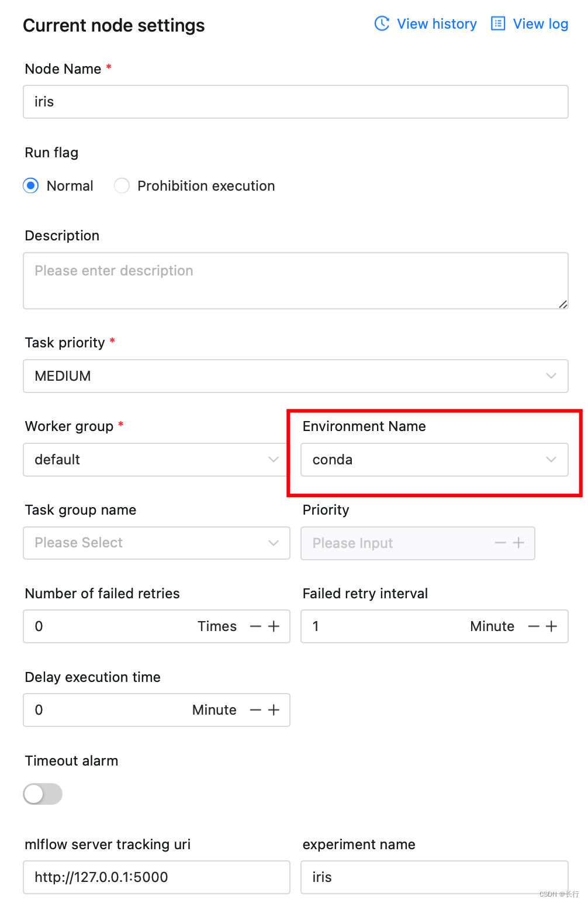This screenshot has width=588, height=903.
Task: Click the View log document icon
Action: coord(498,23)
